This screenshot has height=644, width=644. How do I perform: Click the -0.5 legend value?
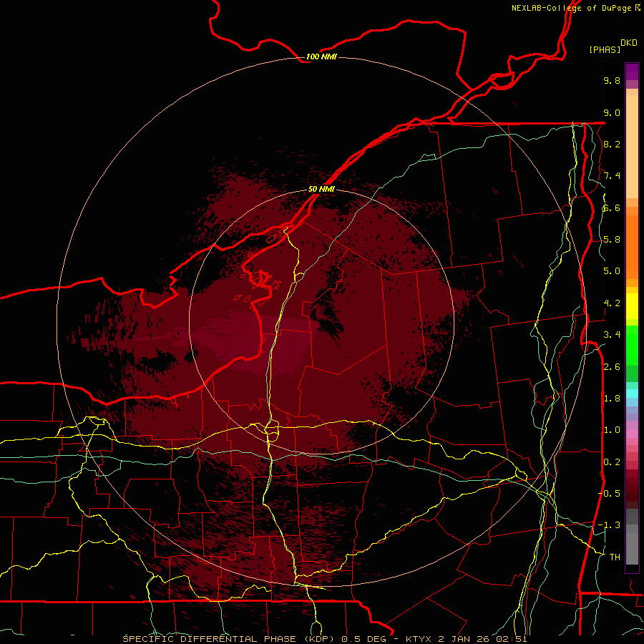609,494
